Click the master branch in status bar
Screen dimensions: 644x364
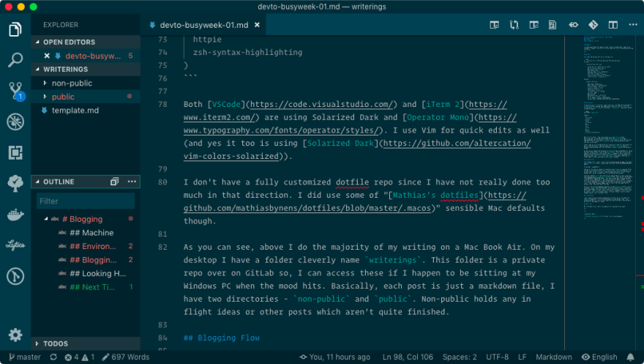[x=25, y=357]
